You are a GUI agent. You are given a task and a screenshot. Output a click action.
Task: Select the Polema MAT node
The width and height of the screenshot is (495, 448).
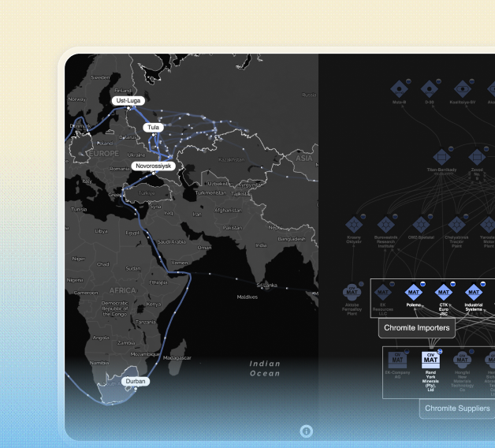(x=414, y=293)
